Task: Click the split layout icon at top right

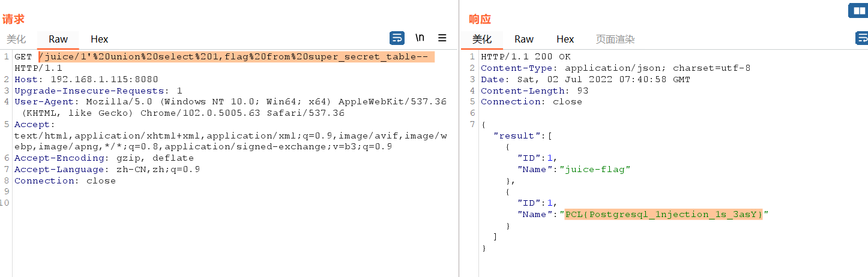Action: pyautogui.click(x=857, y=11)
